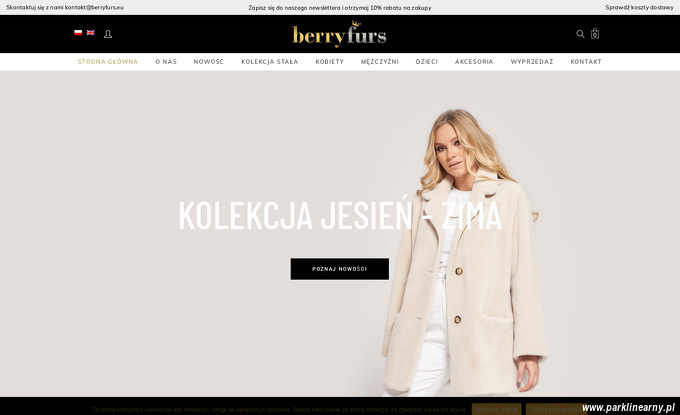The image size is (680, 415).
Task: Open the Nowość menu item
Action: [x=209, y=62]
